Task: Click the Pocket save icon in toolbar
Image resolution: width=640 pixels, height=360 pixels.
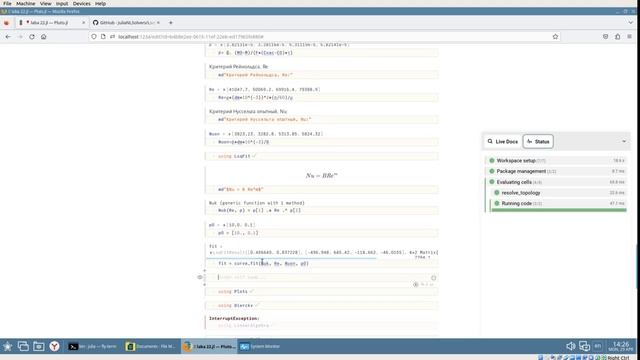Action: coord(605,37)
